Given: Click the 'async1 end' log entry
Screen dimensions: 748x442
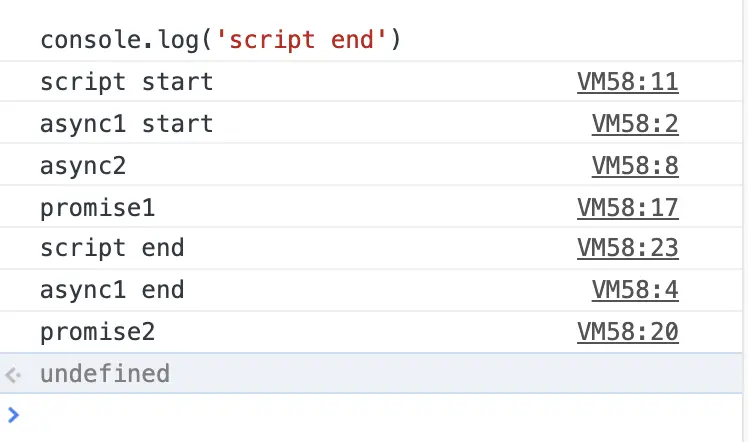Looking at the screenshot, I should (112, 290).
